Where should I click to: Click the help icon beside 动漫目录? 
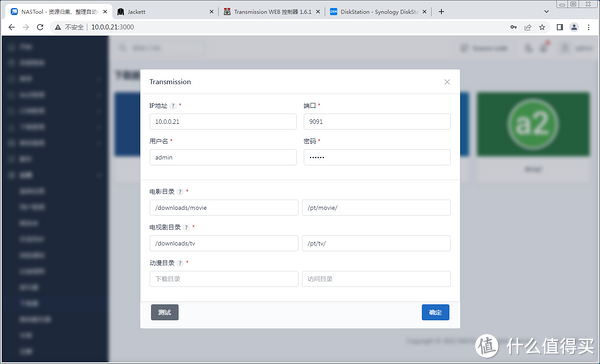(180, 263)
